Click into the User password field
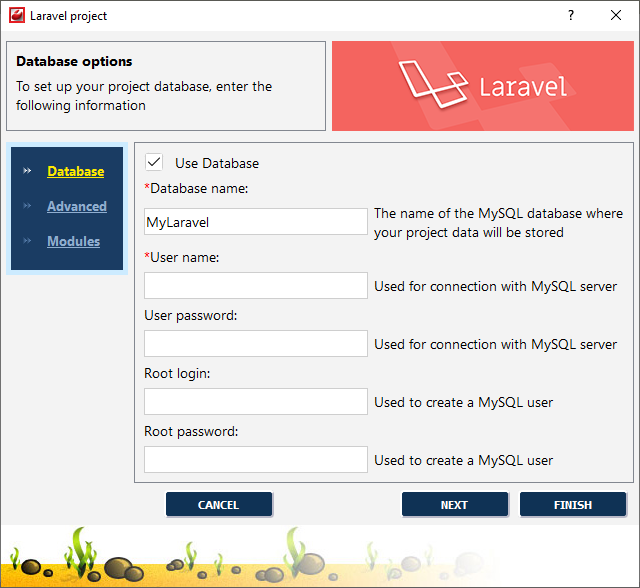This screenshot has width=640, height=588. tap(256, 344)
